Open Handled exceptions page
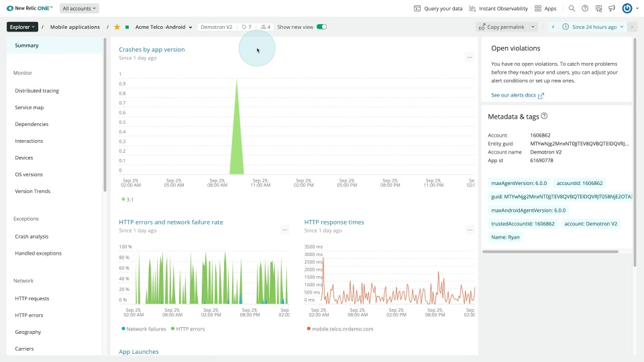The height and width of the screenshot is (362, 644). [38, 253]
